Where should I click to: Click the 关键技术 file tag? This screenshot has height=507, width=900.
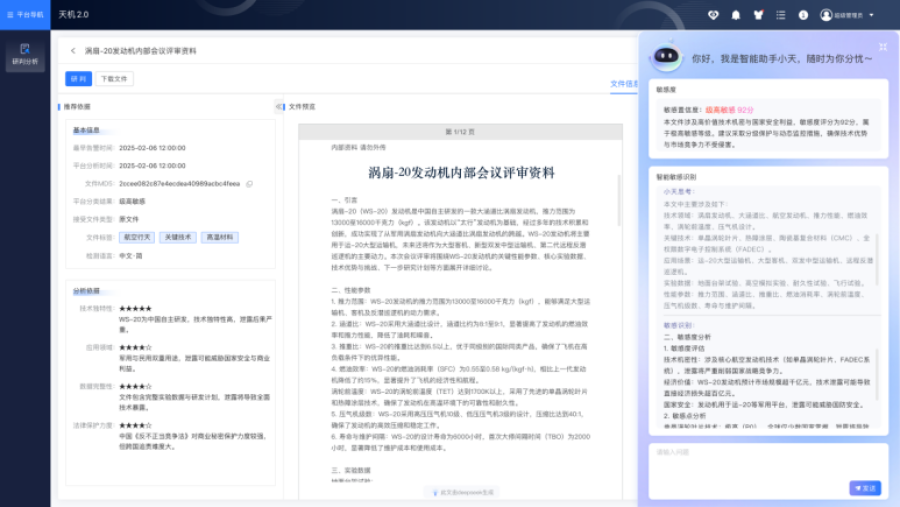click(x=179, y=237)
